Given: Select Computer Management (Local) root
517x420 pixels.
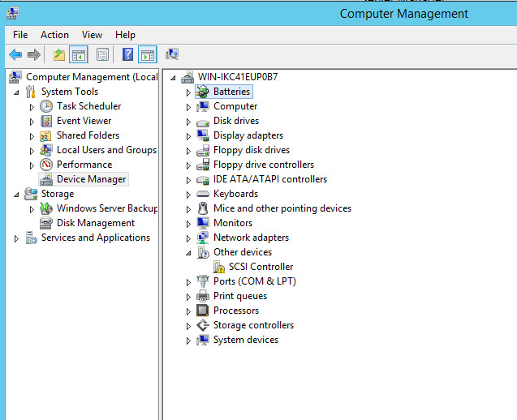Looking at the screenshot, I should point(92,77).
